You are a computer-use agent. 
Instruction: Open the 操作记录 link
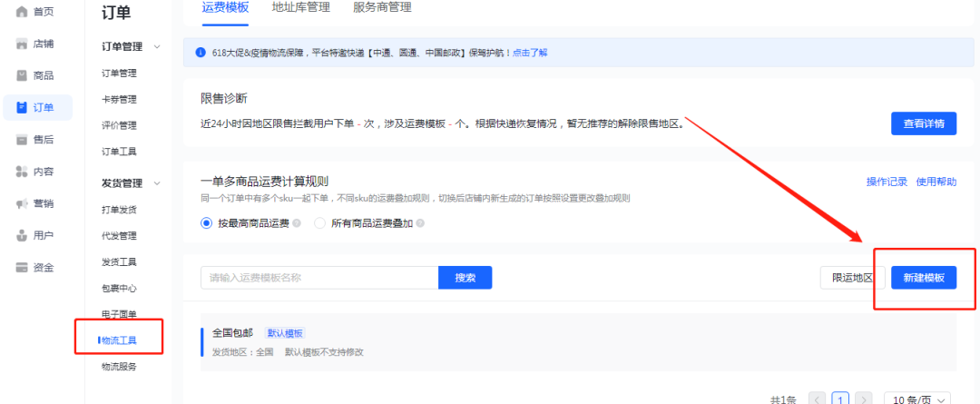pos(887,182)
